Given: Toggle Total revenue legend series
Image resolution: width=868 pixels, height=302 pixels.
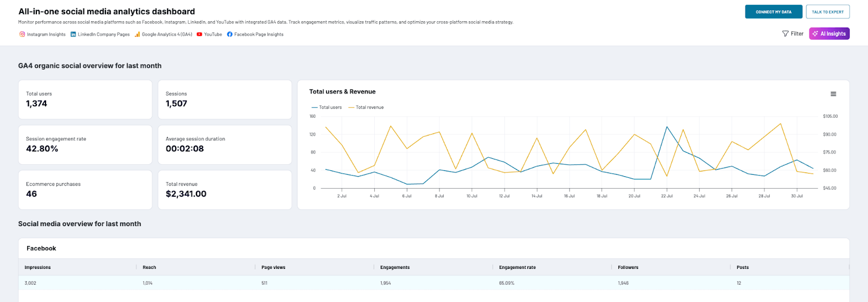Looking at the screenshot, I should point(366,107).
